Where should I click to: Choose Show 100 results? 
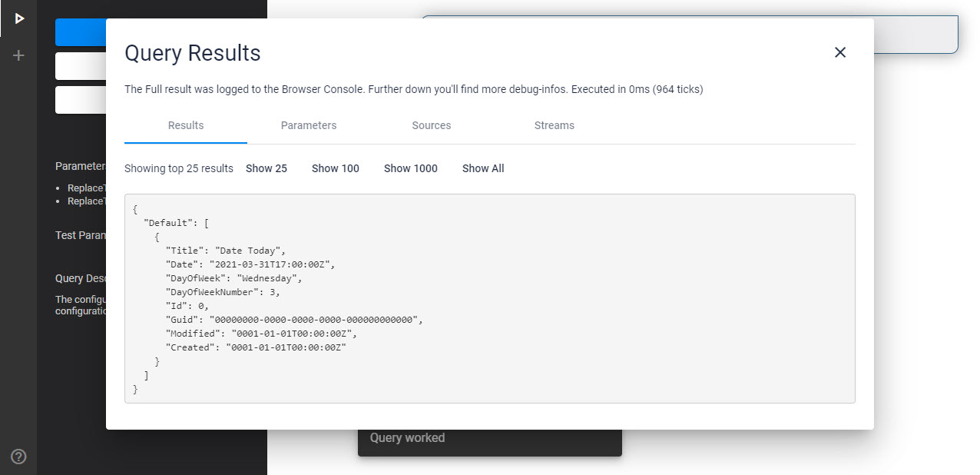(336, 168)
